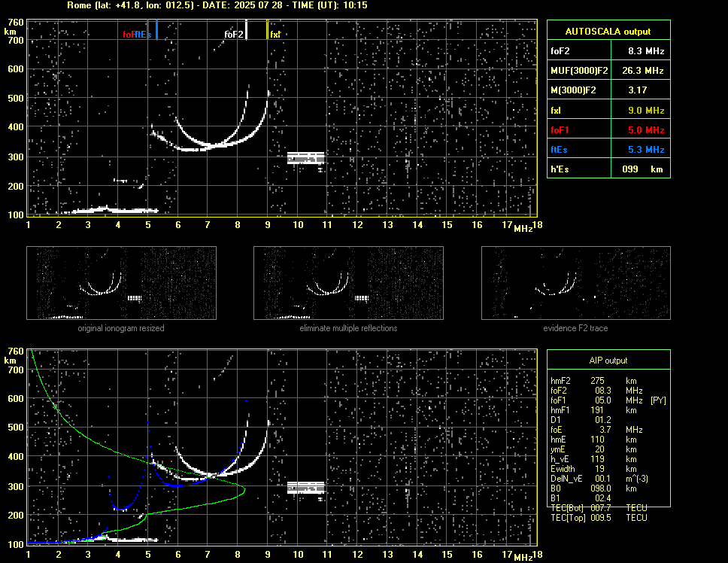Select the 'AIP output' panel header
728x563 pixels.
[x=608, y=361]
